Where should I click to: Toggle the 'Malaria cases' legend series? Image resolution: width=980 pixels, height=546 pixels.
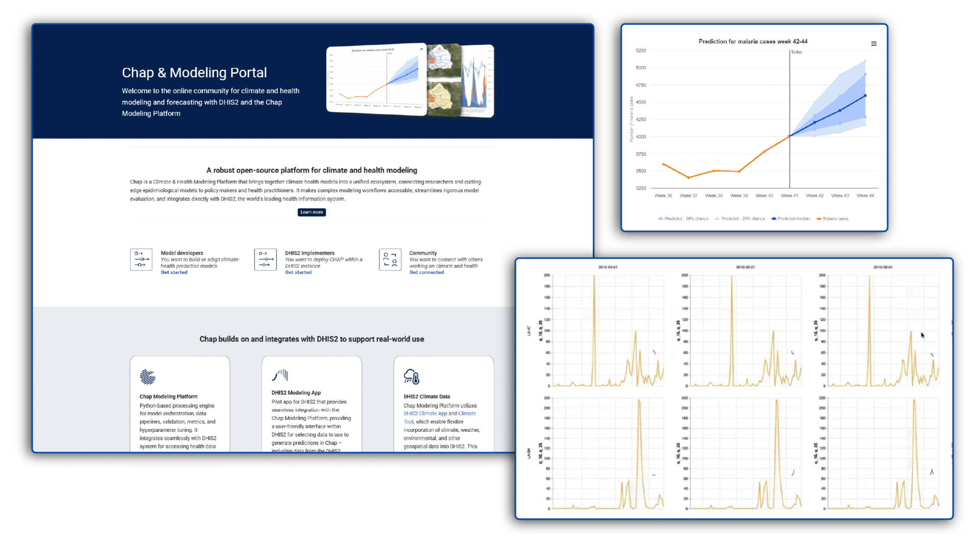tap(832, 218)
